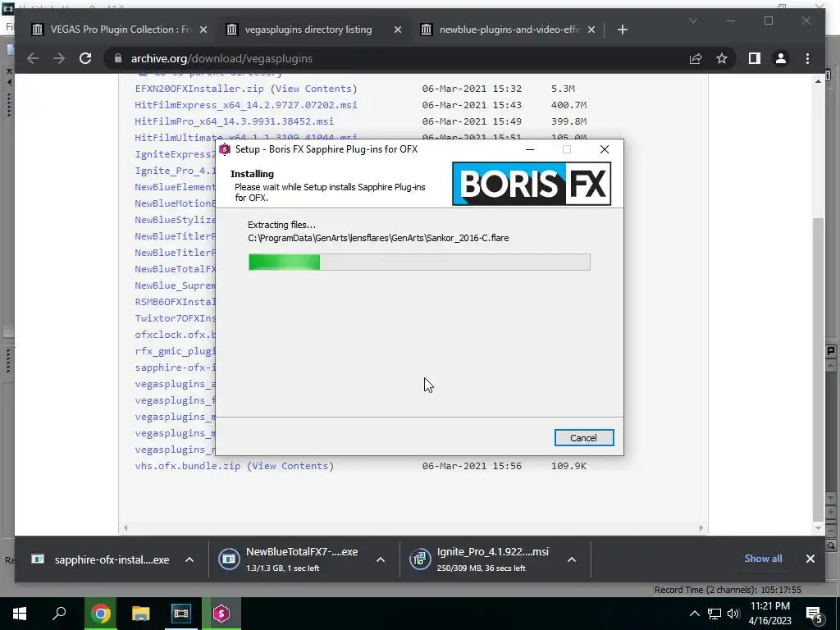
Task: Minimize the Boris FX setup window
Action: click(x=530, y=149)
